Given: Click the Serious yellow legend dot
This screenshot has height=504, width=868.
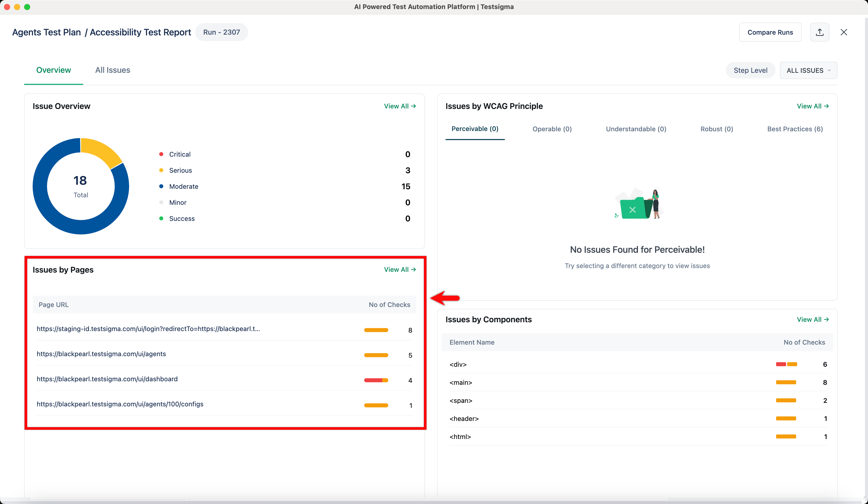Looking at the screenshot, I should point(161,170).
